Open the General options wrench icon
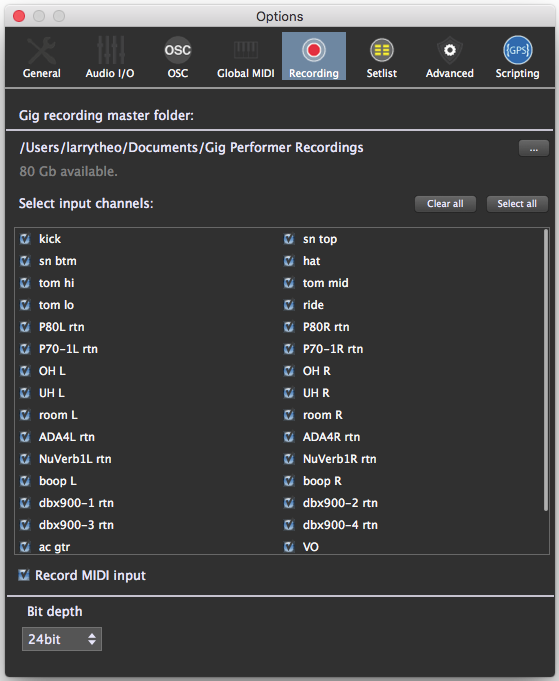The height and width of the screenshot is (681, 559). [x=41, y=50]
